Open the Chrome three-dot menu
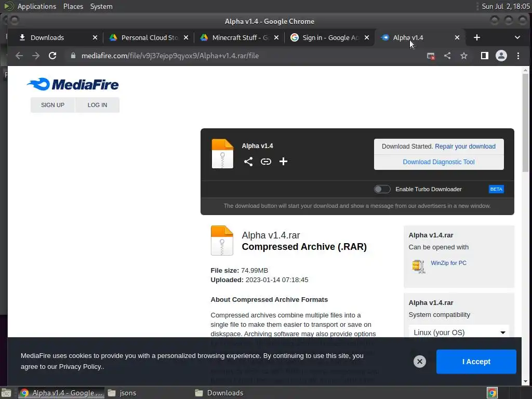This screenshot has width=532, height=399. pyautogui.click(x=518, y=56)
